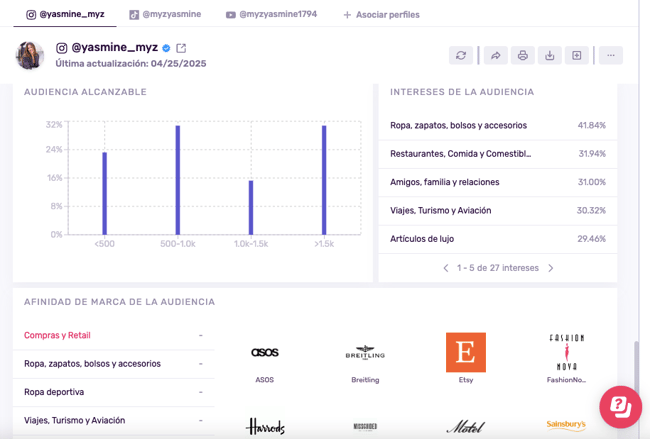This screenshot has height=439, width=650.
Task: Click Asociar perfiles button
Action: click(381, 15)
